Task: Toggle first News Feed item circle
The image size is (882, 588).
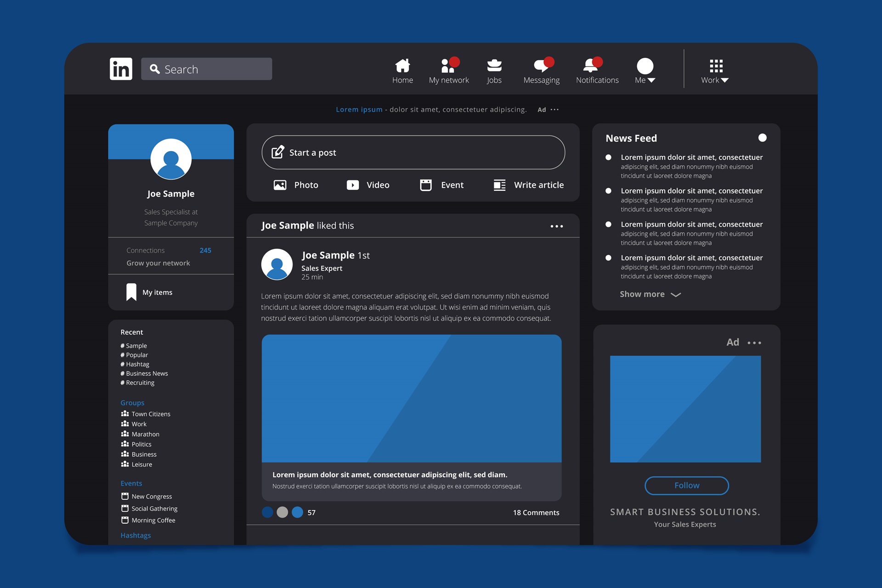Action: tap(609, 158)
